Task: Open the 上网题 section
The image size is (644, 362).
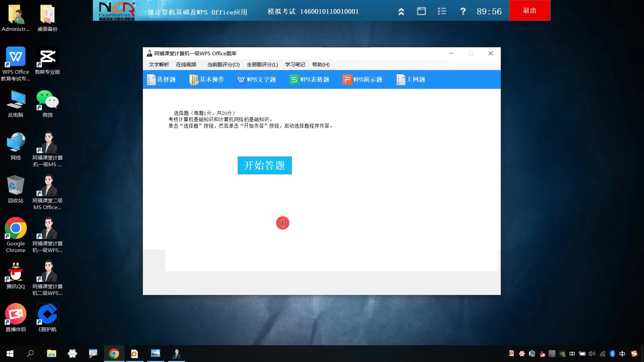Action: tap(411, 79)
